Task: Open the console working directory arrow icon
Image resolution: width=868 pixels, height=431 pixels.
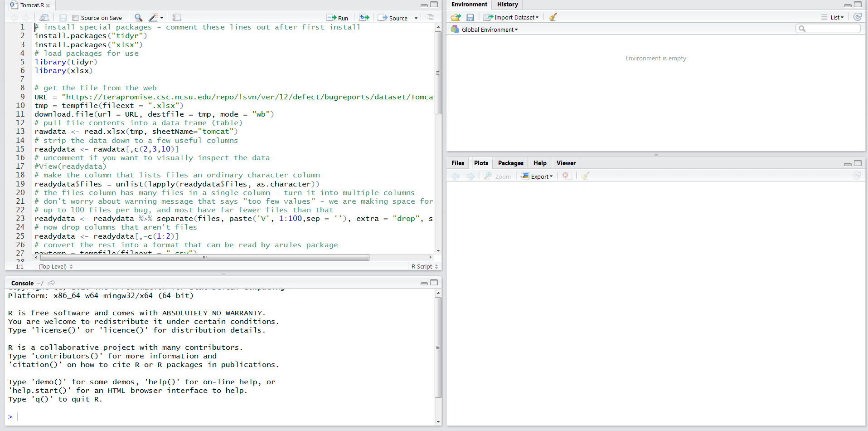Action: point(52,283)
